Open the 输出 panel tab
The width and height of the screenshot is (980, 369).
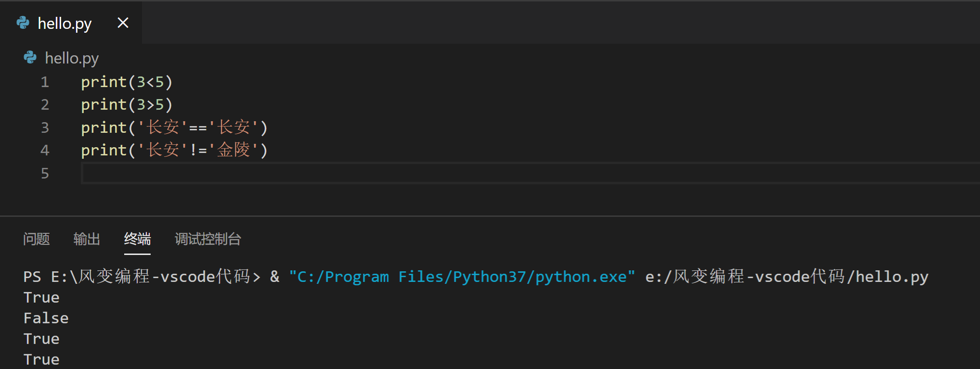(x=87, y=239)
